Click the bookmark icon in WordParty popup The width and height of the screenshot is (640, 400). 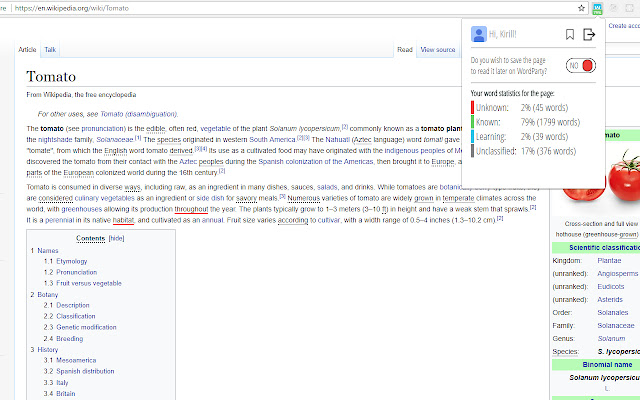click(x=570, y=34)
